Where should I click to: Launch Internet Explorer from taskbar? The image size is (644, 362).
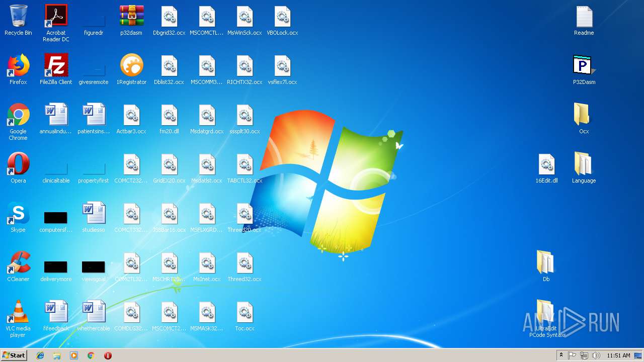[x=40, y=355]
